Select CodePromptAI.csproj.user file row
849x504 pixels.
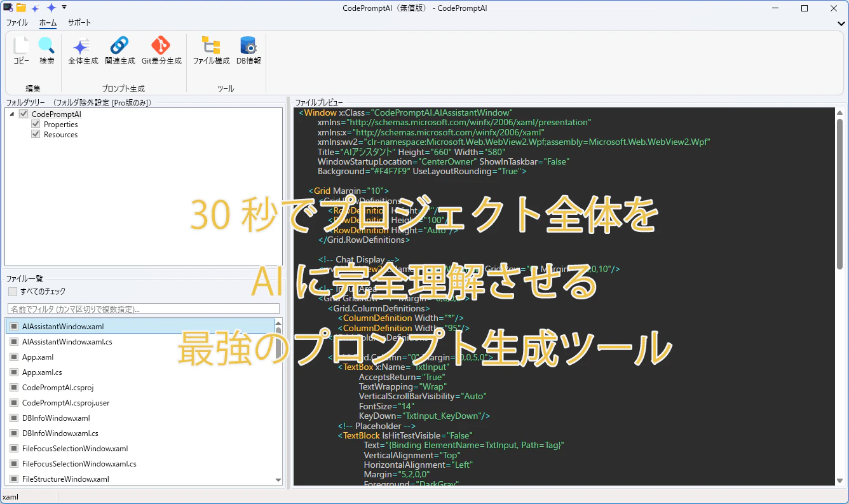[140, 403]
